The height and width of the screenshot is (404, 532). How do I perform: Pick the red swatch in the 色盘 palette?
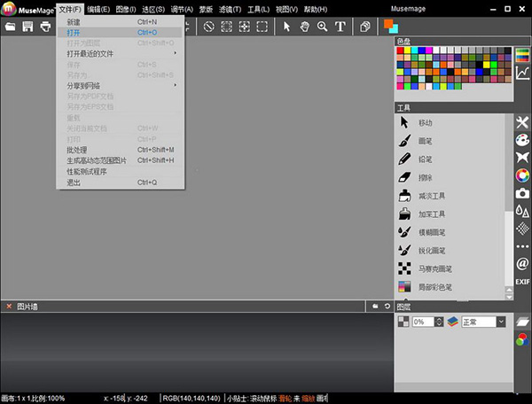pos(401,50)
